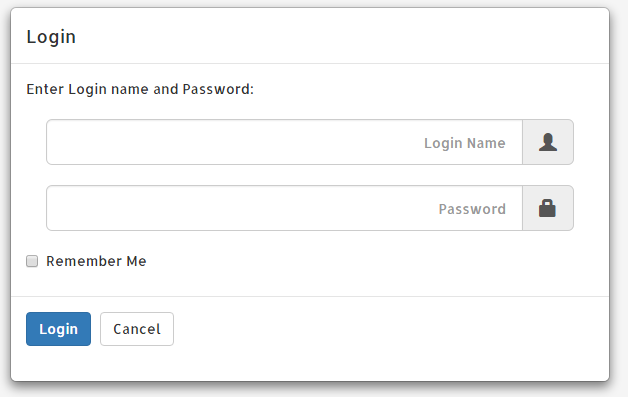The image size is (628, 397).
Task: Click the Cancel button
Action: 137,329
